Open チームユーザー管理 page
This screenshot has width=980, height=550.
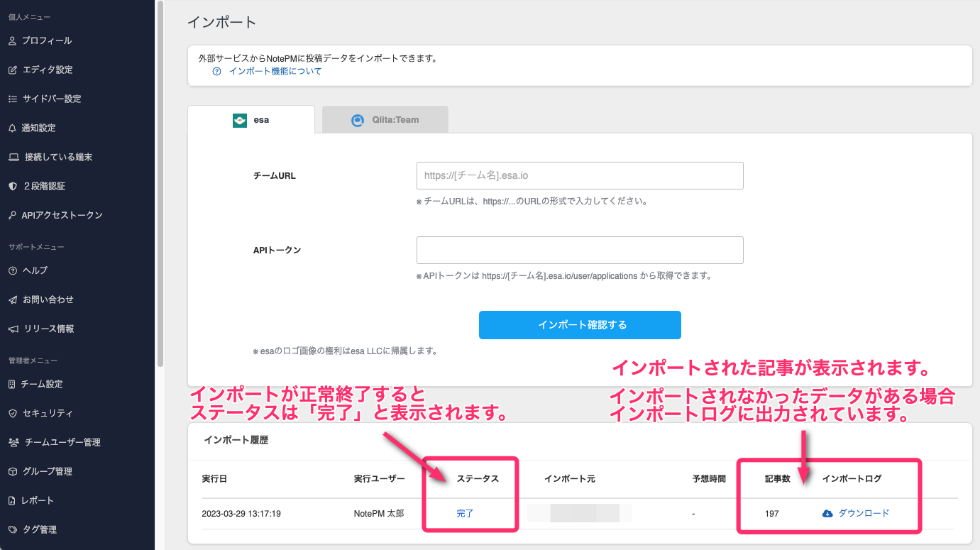coord(62,443)
